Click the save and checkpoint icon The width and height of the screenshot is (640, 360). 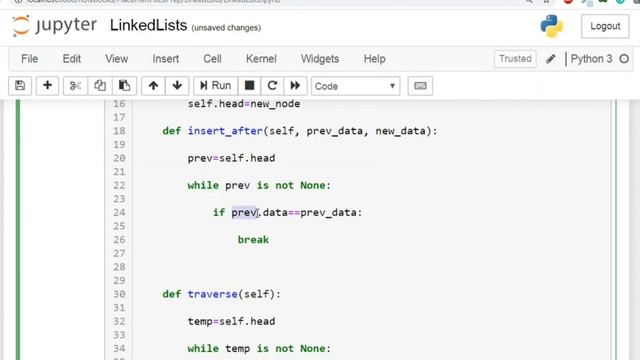click(20, 86)
